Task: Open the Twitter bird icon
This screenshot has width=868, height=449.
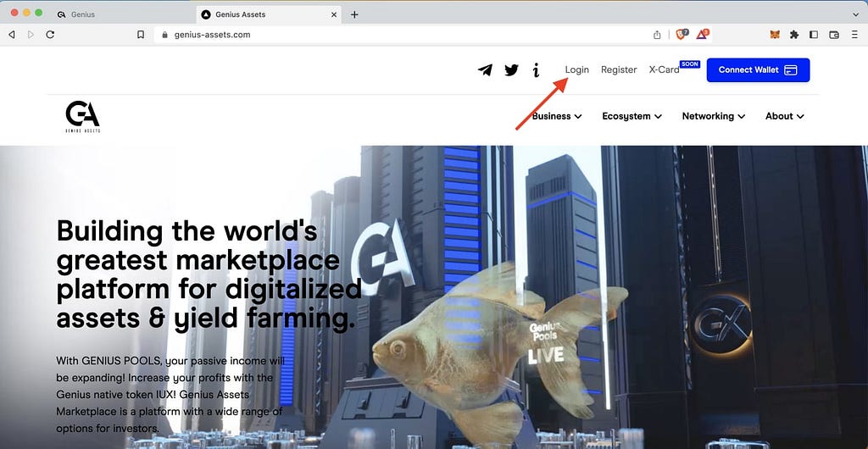Action: (x=511, y=70)
